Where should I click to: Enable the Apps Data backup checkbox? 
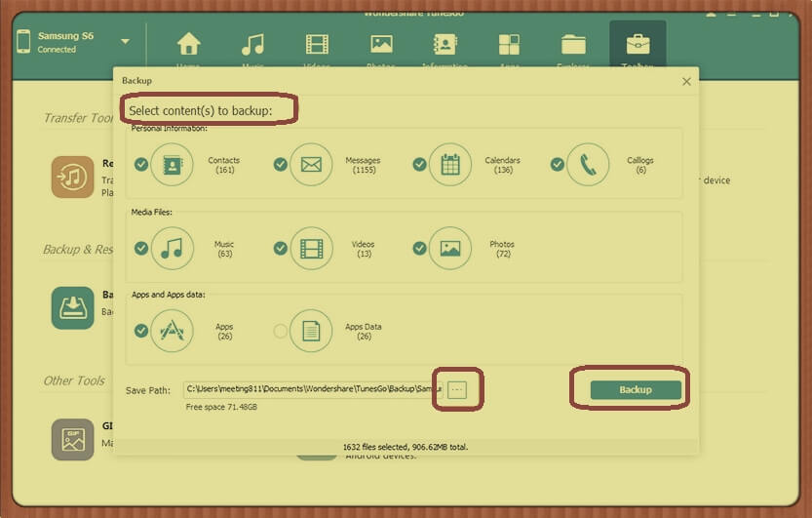pos(280,331)
